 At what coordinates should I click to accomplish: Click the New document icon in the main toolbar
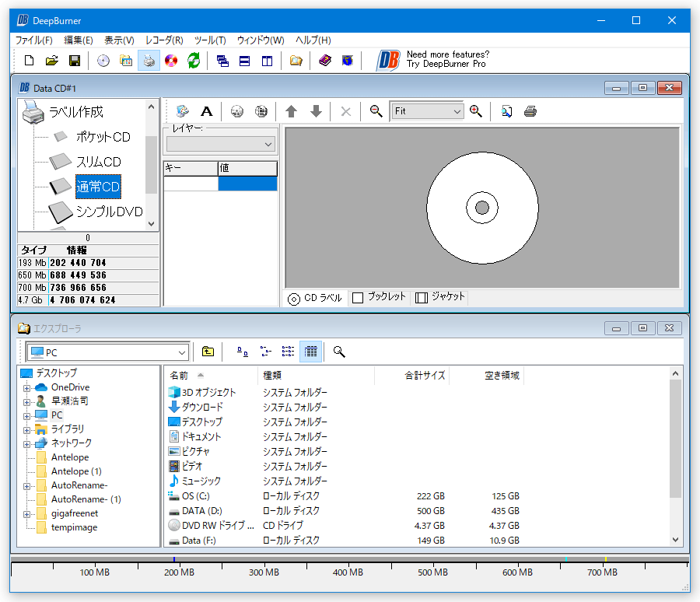coord(29,61)
